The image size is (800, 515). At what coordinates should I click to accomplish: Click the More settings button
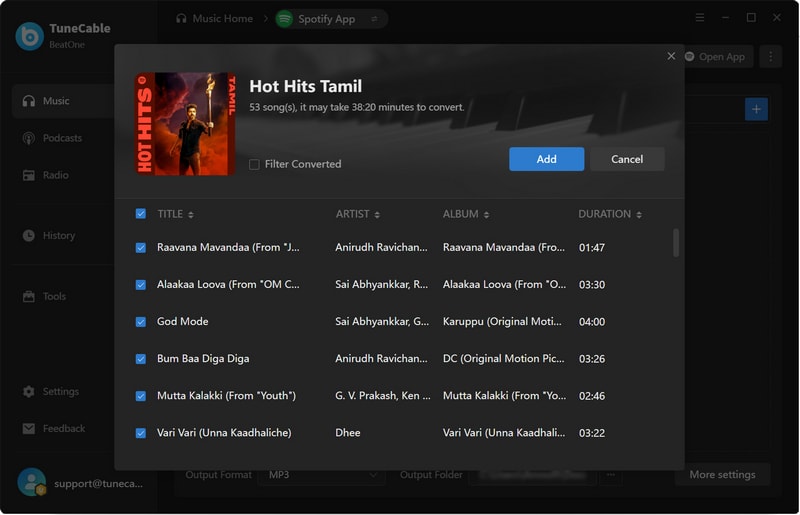click(722, 475)
